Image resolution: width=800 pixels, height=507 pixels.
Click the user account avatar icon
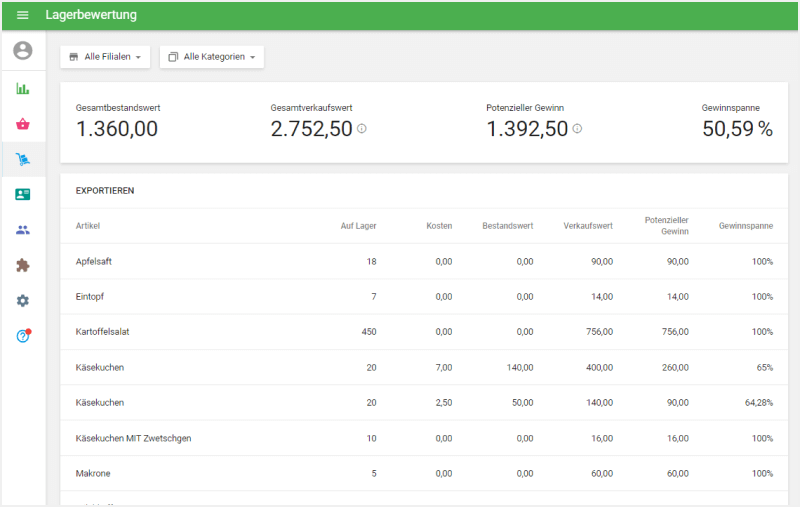(x=23, y=51)
